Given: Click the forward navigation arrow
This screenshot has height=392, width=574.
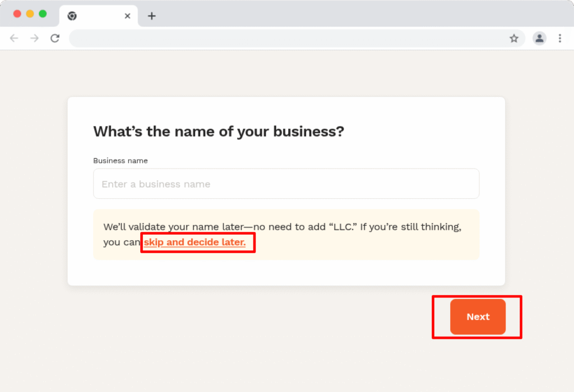Looking at the screenshot, I should point(34,38).
